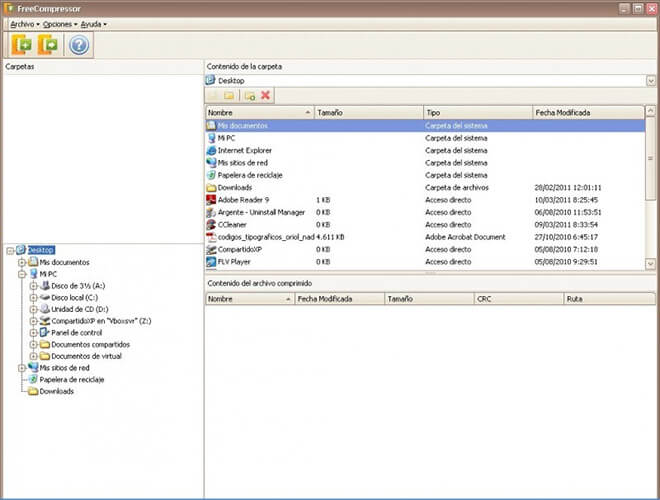Image resolution: width=660 pixels, height=500 pixels.
Task: Click the Panel de control tree icon
Action: [45, 332]
